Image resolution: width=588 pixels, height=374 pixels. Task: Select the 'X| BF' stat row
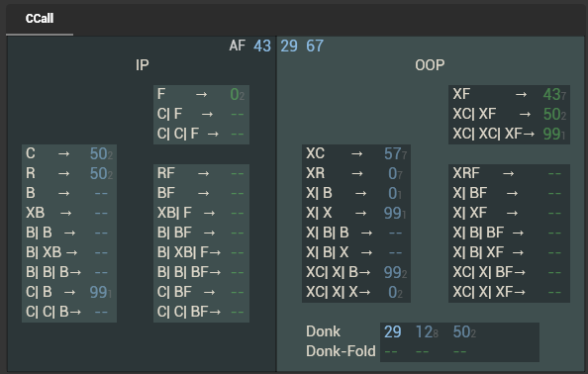tap(509, 193)
